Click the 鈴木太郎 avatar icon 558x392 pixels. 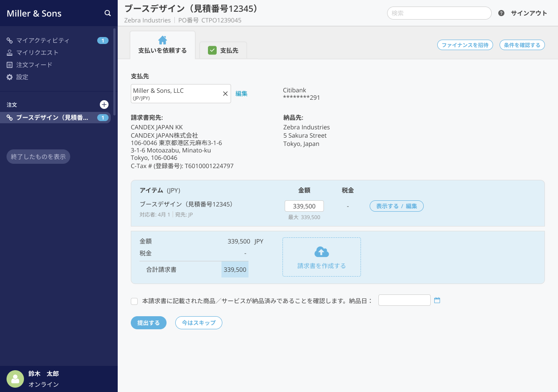[x=15, y=379]
